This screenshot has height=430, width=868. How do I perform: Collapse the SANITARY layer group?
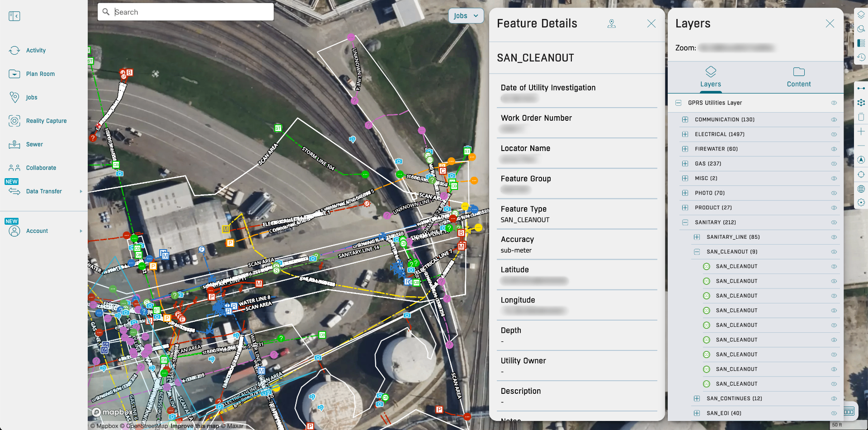coord(685,222)
